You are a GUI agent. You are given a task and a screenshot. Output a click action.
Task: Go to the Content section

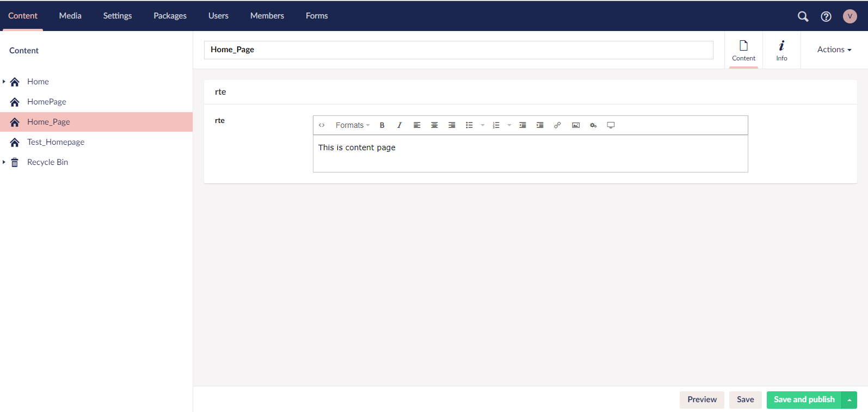23,16
